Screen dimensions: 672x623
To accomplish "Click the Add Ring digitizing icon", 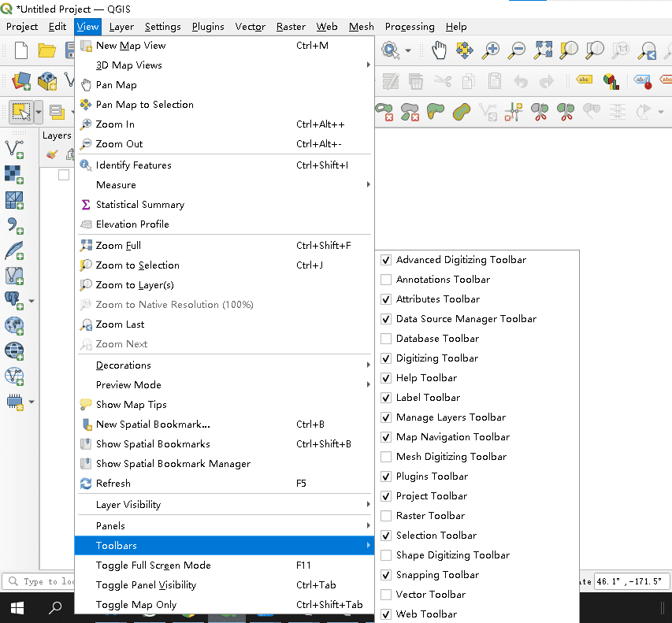I will tap(384, 112).
